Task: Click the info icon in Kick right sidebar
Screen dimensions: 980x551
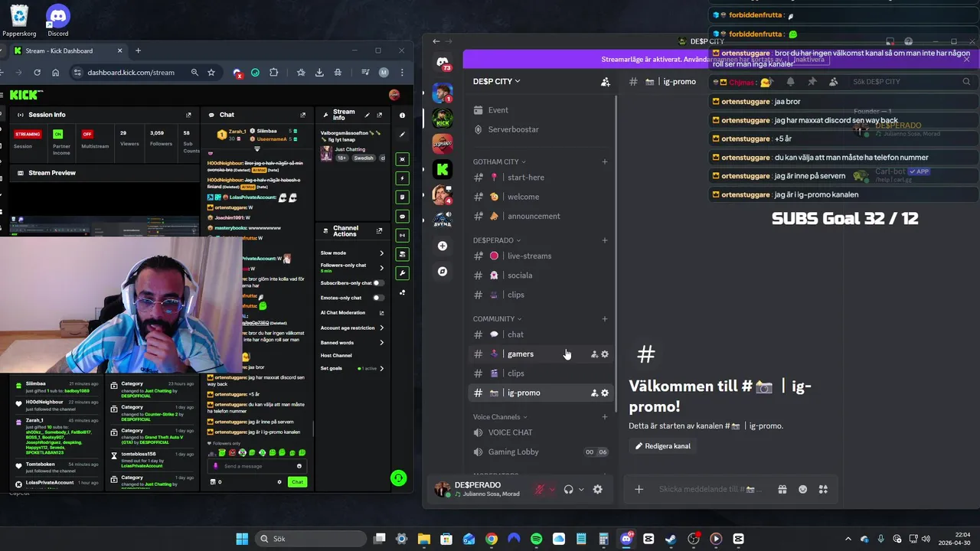Action: pyautogui.click(x=402, y=115)
